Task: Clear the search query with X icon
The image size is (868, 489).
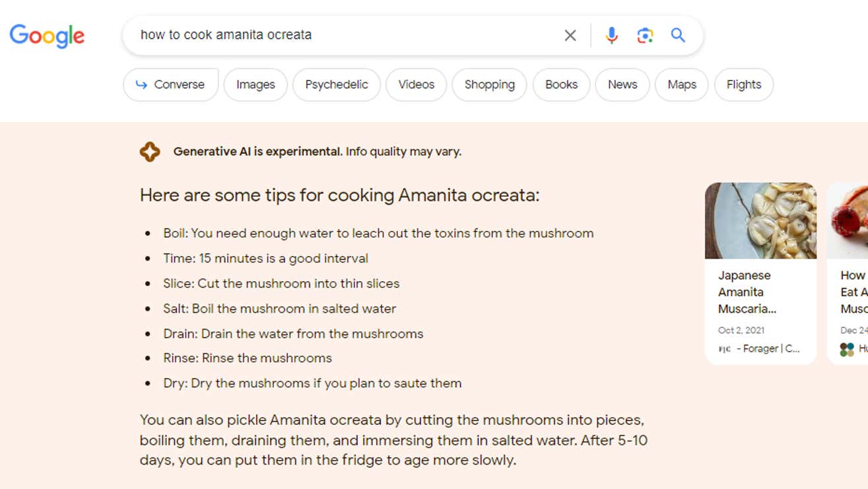Action: (x=570, y=36)
